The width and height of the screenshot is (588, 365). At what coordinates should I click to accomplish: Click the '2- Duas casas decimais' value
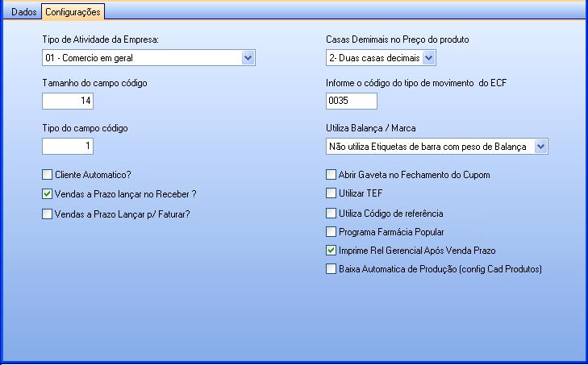(373, 58)
